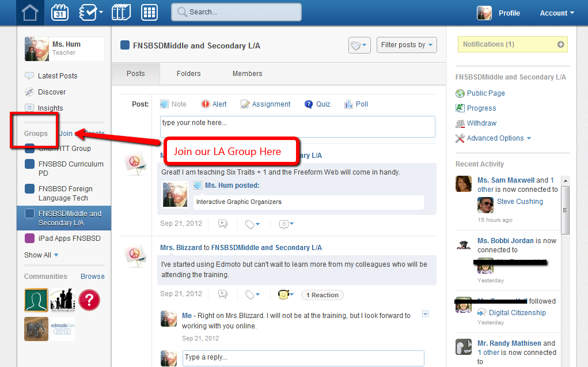Open the green silhouette community icon

tap(36, 300)
